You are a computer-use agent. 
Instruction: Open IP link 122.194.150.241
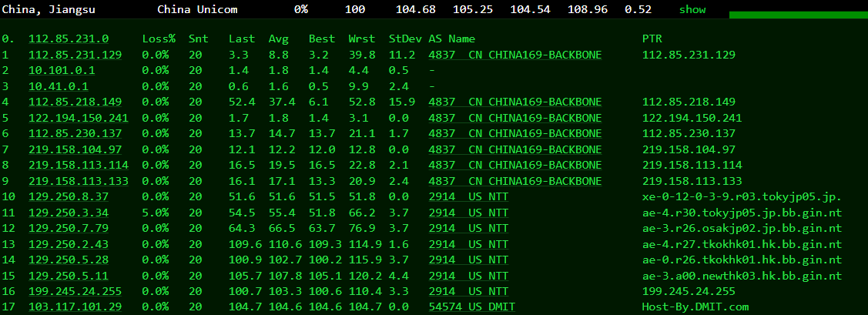(79, 118)
